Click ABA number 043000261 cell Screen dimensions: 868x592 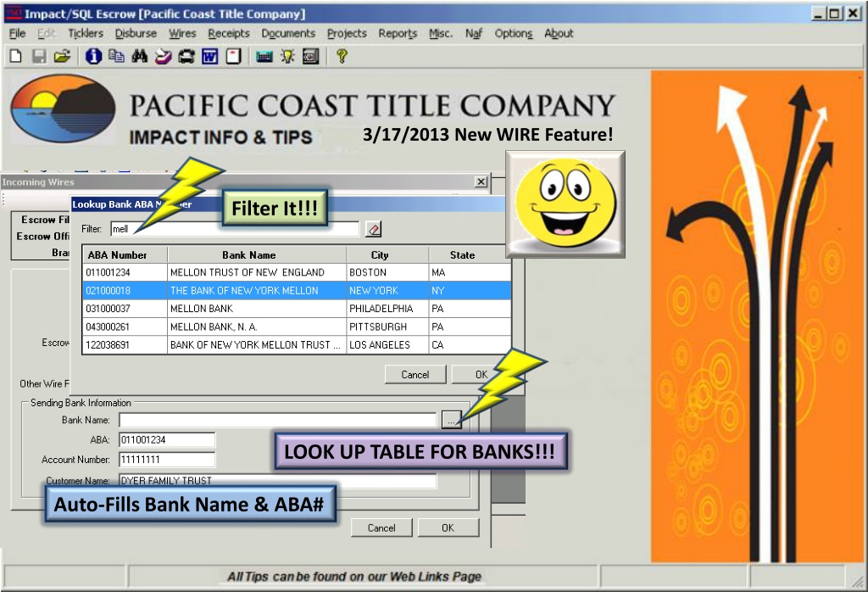click(125, 327)
